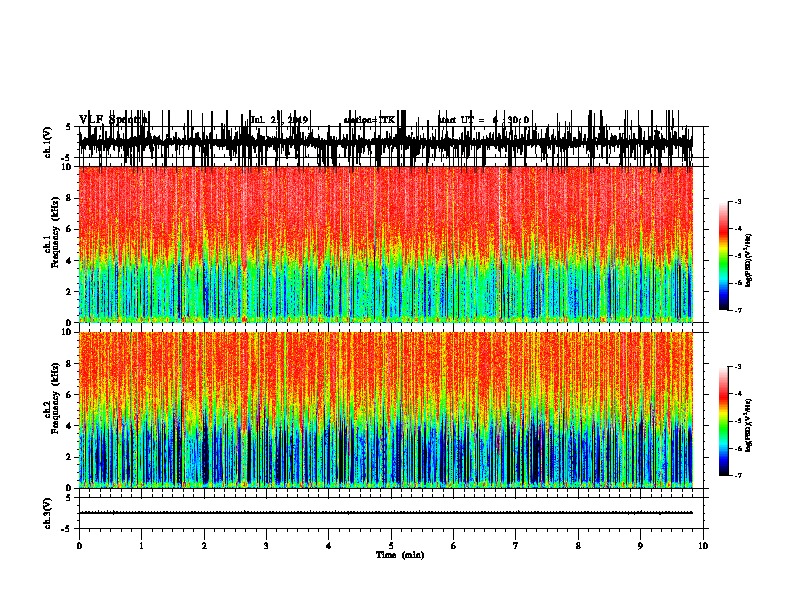Click the 'VLF Spectra' plot title
This screenshot has width=792, height=612.
click(113, 120)
